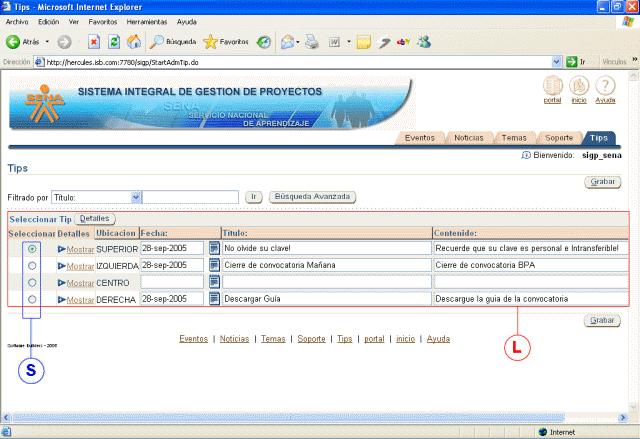The height and width of the screenshot is (439, 640).
Task: Open calendar icon for CENTRO row date
Action: pos(214,282)
